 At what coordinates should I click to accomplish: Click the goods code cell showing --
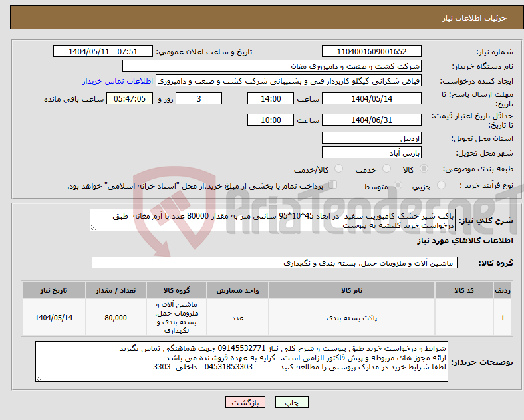464,318
